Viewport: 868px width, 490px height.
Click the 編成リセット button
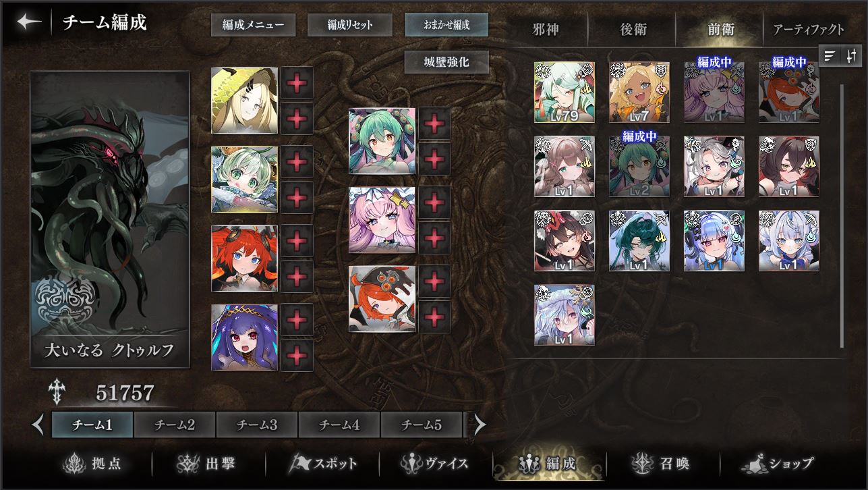pos(350,25)
